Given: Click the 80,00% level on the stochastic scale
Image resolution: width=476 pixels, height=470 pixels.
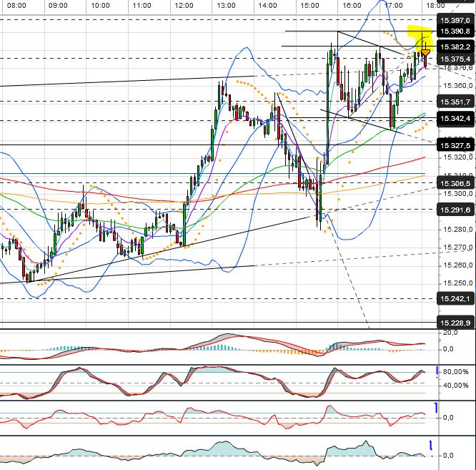Looking at the screenshot, I should coord(456,372).
